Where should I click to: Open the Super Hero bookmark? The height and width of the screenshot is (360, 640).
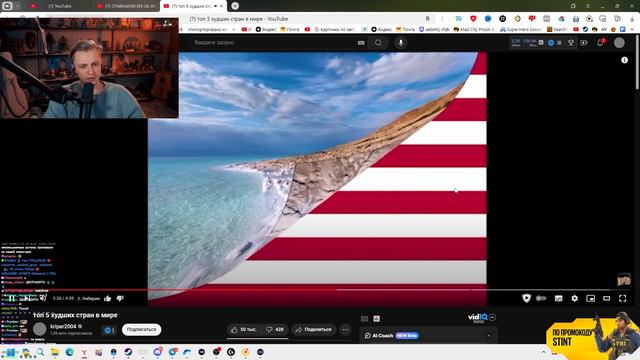click(x=520, y=29)
